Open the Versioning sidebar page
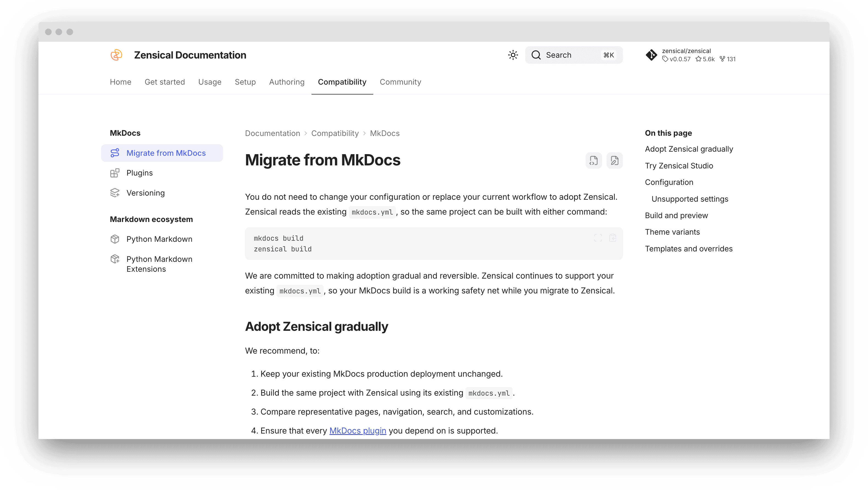The height and width of the screenshot is (494, 868). [x=146, y=193]
